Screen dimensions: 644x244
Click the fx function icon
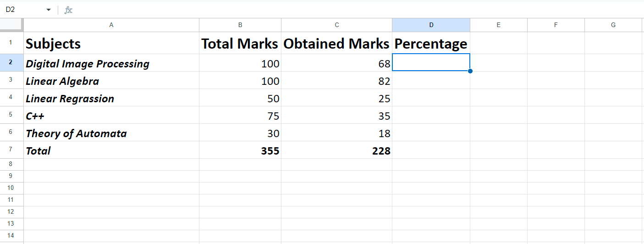pos(68,10)
